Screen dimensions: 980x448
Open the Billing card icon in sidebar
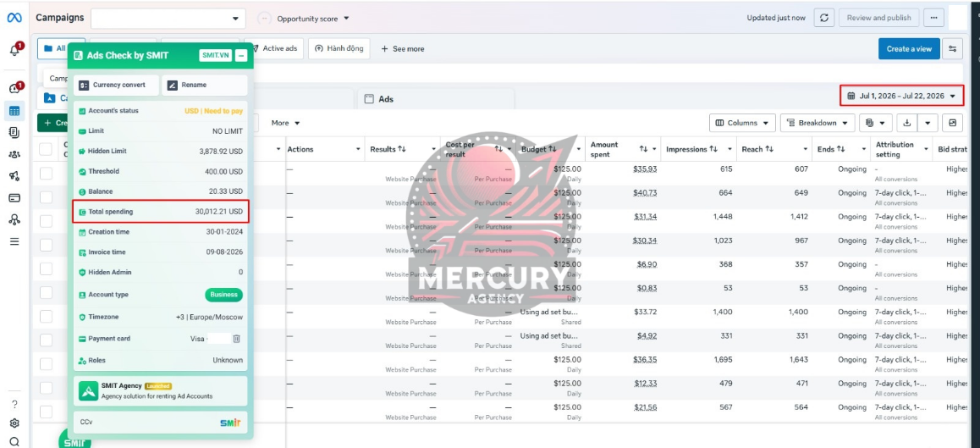(x=14, y=197)
